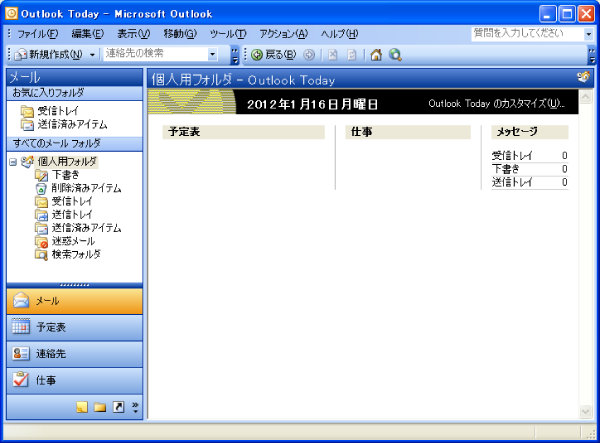Select 送信済みアイテム in favorite folders
This screenshot has height=443, width=600.
click(x=72, y=124)
